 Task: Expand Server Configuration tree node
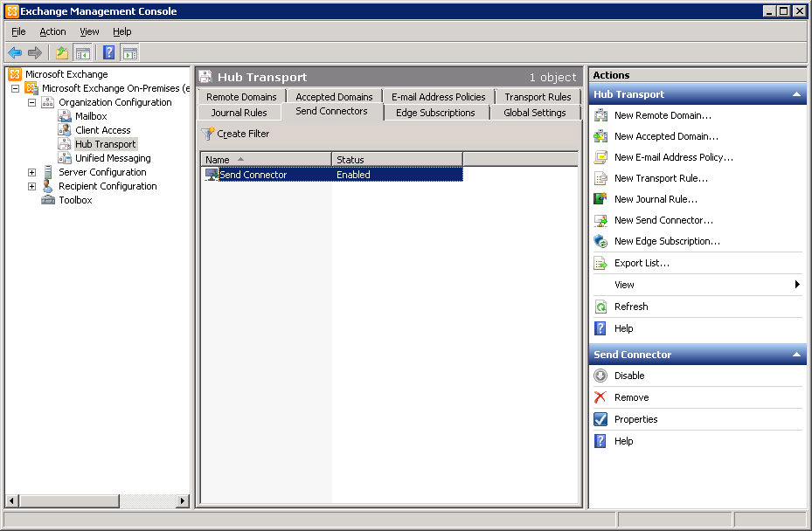(32, 172)
